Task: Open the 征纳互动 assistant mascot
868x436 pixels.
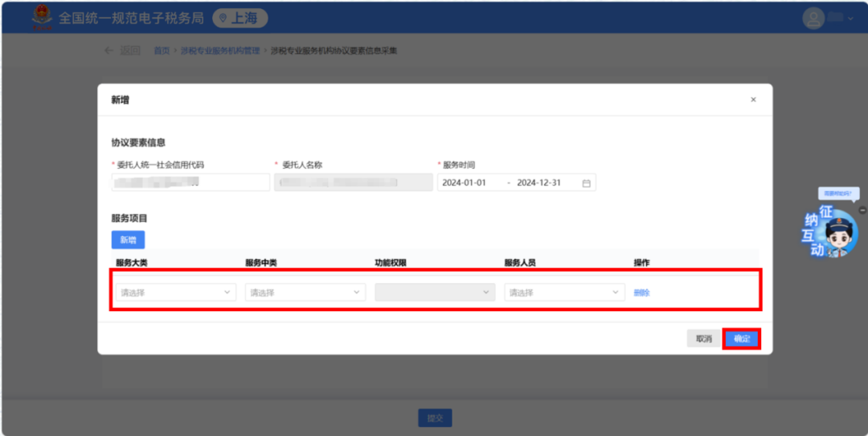Action: 831,232
